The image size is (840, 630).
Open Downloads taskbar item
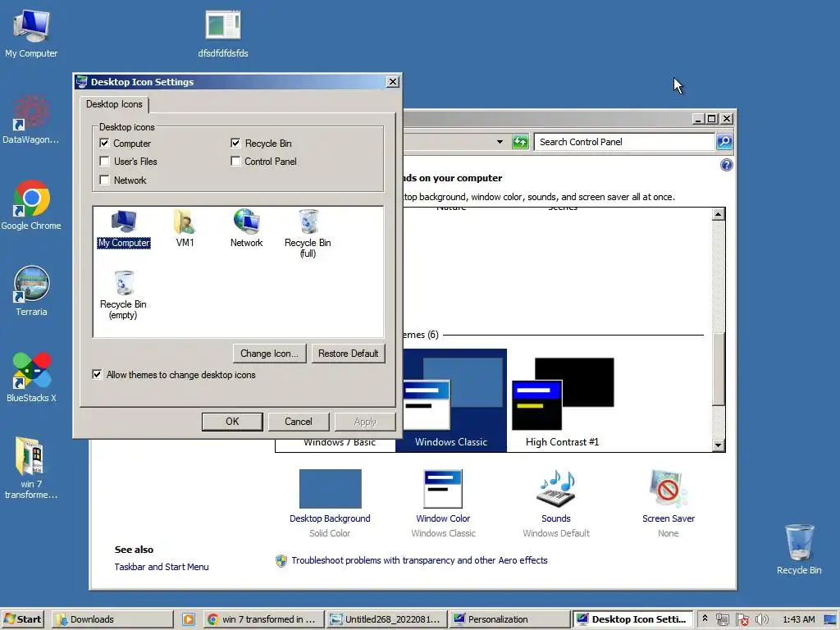point(112,619)
